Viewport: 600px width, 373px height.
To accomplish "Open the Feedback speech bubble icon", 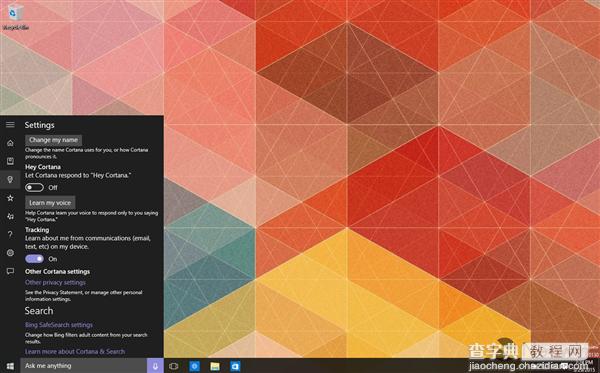I will 10,271.
